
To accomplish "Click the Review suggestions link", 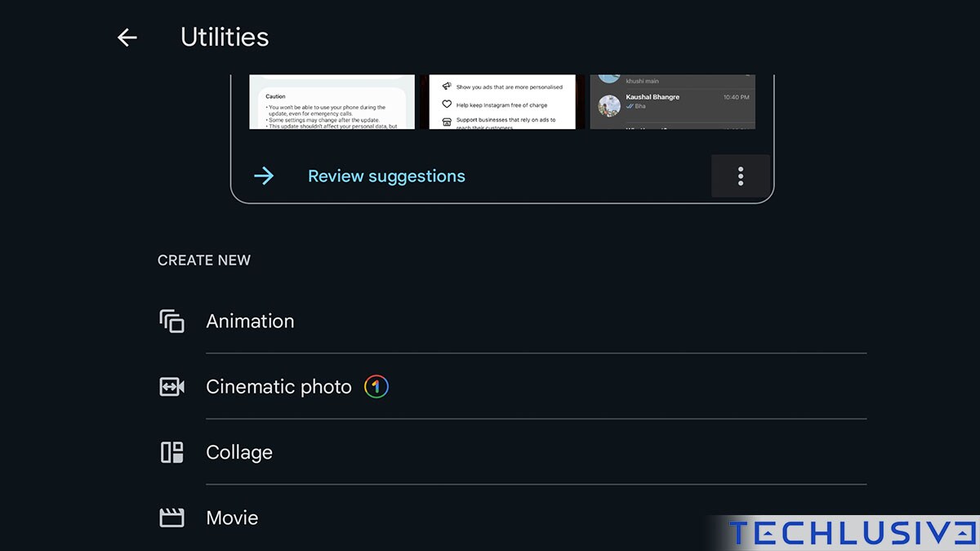I will coord(386,176).
